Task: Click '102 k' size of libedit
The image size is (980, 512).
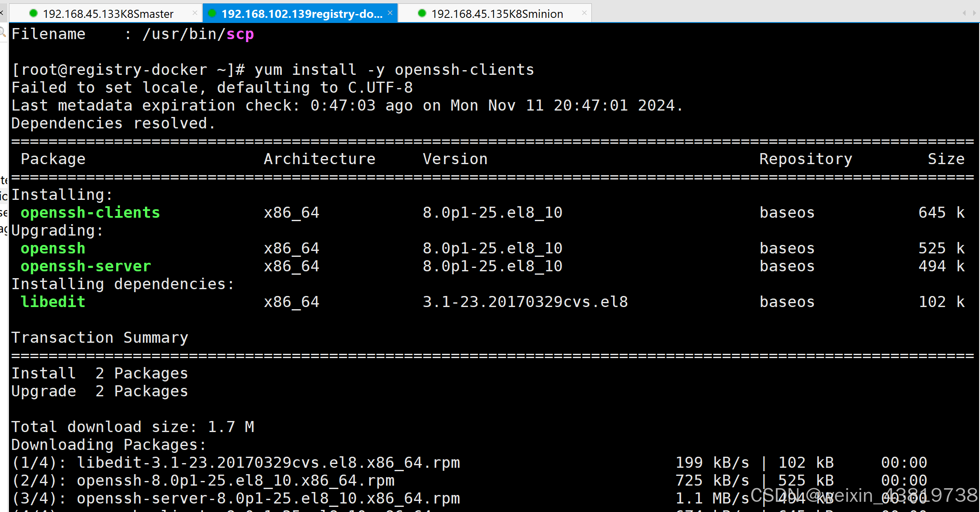Action: point(941,302)
